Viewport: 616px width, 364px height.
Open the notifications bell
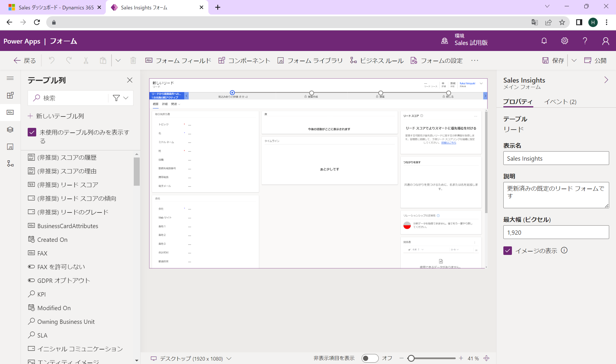(x=544, y=41)
